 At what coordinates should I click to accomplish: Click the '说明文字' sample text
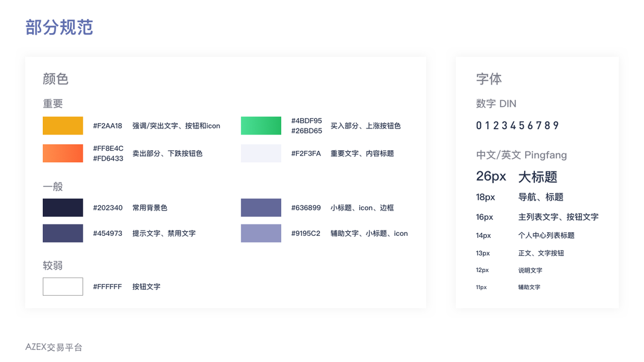point(531,270)
